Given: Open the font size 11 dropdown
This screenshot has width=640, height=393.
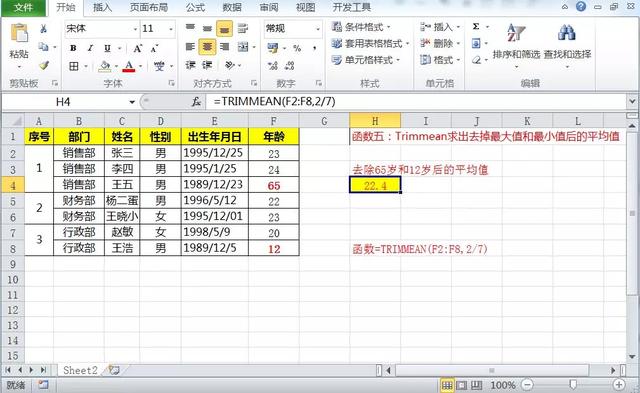Looking at the screenshot, I should (x=171, y=29).
